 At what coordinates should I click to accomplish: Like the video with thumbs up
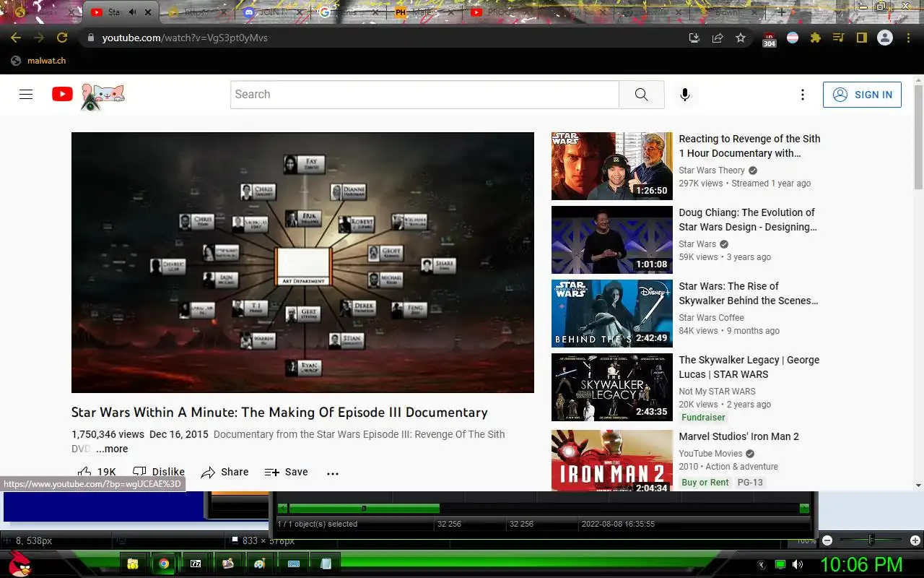coord(97,472)
